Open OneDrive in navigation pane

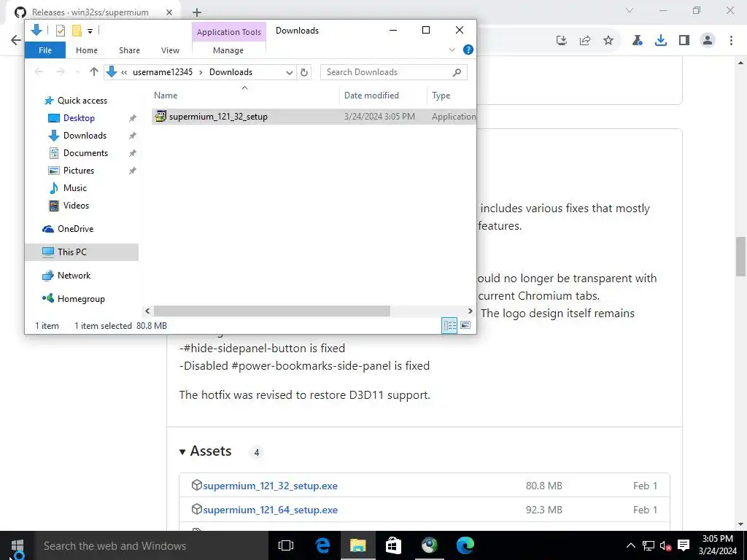(75, 229)
